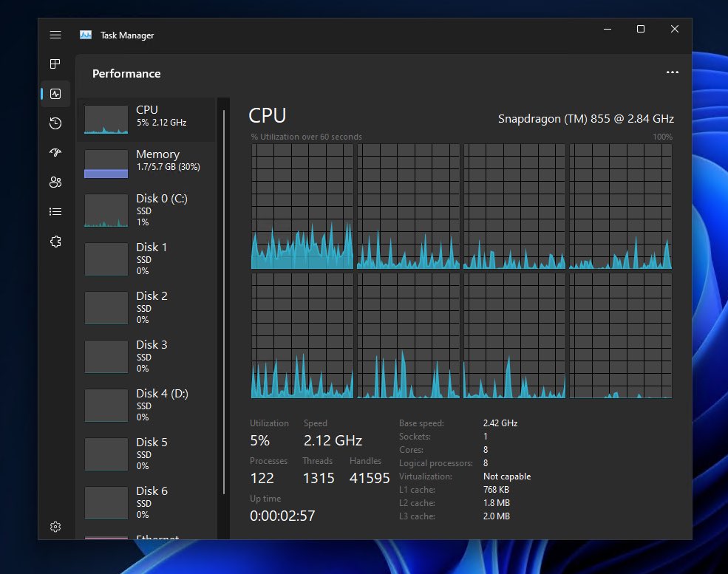Minimize the Task Manager window

pos(608,29)
